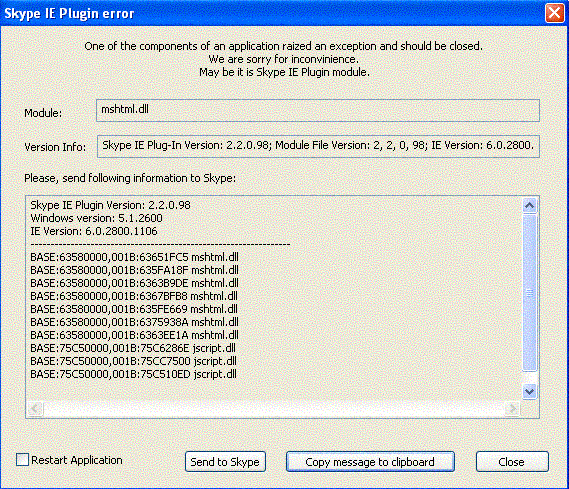Copy message to clipboard

click(x=370, y=461)
